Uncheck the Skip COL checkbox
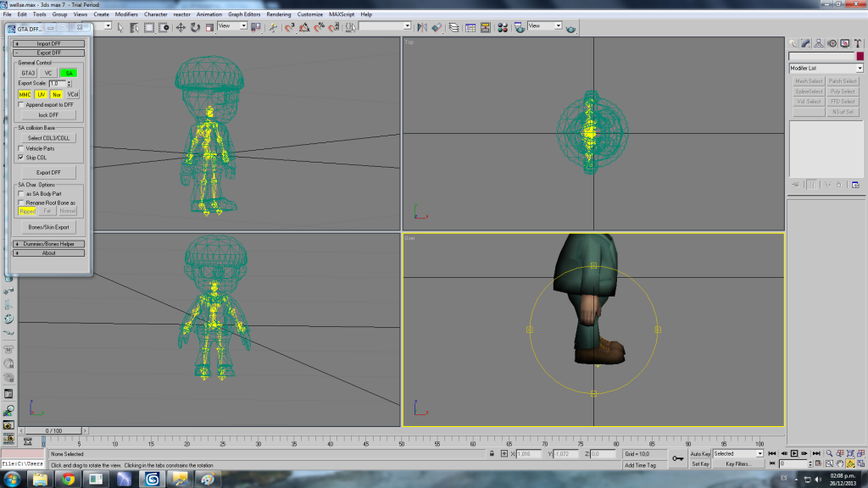 (21, 158)
